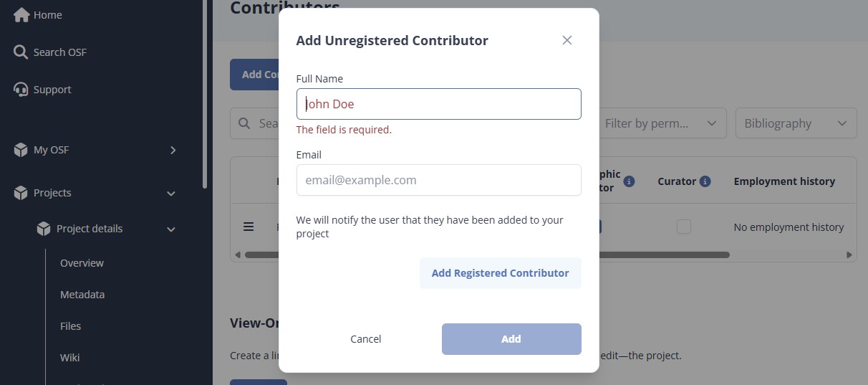This screenshot has height=385, width=868.
Task: Open the Bibliography dropdown
Action: [x=796, y=123]
